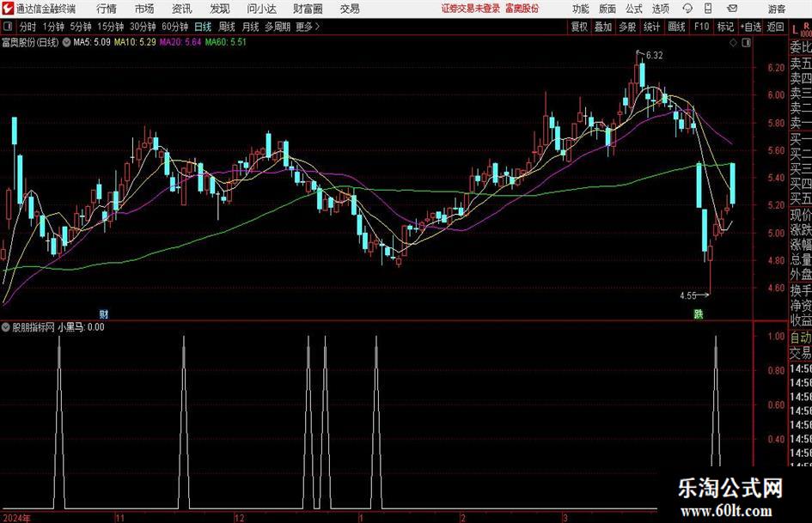Switch to the 60分钟 period tab
Screen dimensions: 812x523
point(175,27)
